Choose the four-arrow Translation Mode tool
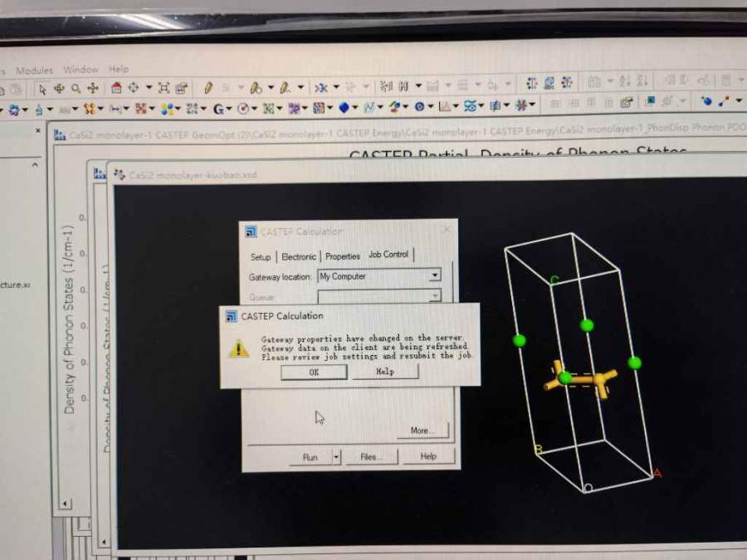Screen dimensions: 747x560 pyautogui.click(x=93, y=88)
